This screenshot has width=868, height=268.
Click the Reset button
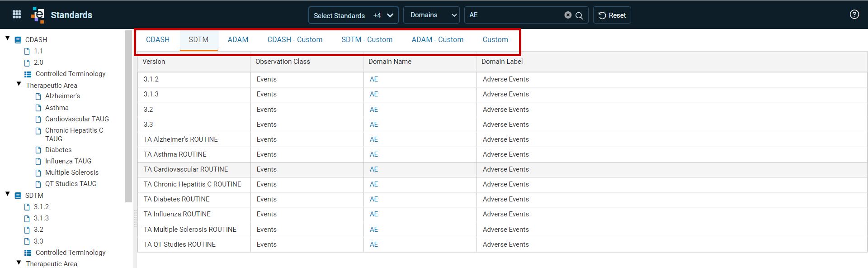point(612,15)
